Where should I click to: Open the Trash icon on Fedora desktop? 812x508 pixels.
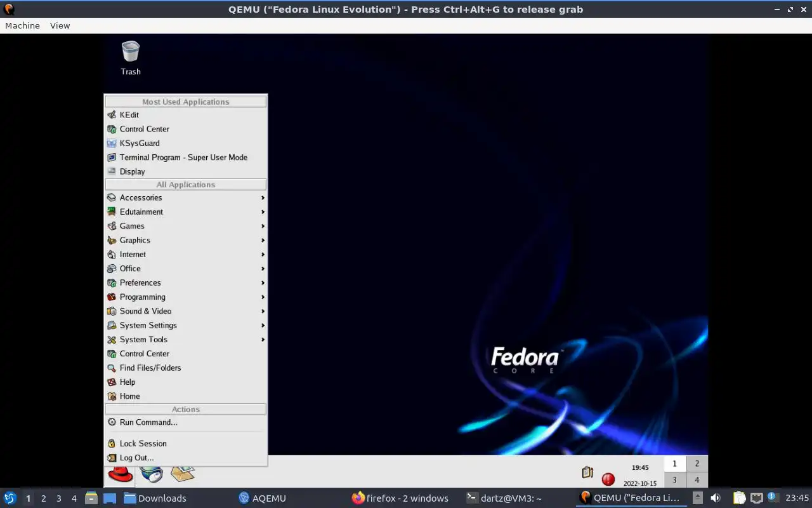pyautogui.click(x=131, y=58)
